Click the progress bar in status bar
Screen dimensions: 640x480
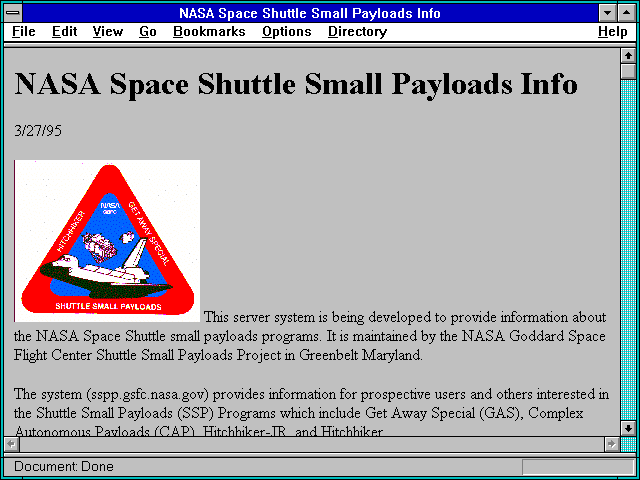coord(578,466)
